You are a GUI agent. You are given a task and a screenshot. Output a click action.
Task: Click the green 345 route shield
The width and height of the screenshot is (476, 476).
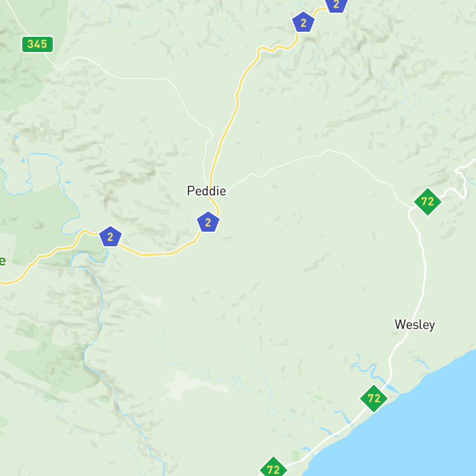(37, 44)
